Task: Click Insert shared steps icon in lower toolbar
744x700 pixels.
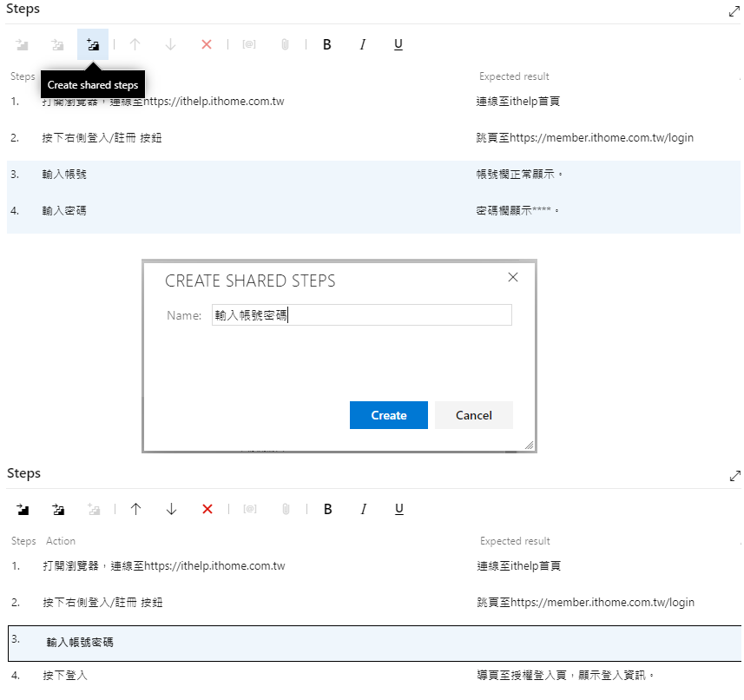Action: tap(58, 509)
